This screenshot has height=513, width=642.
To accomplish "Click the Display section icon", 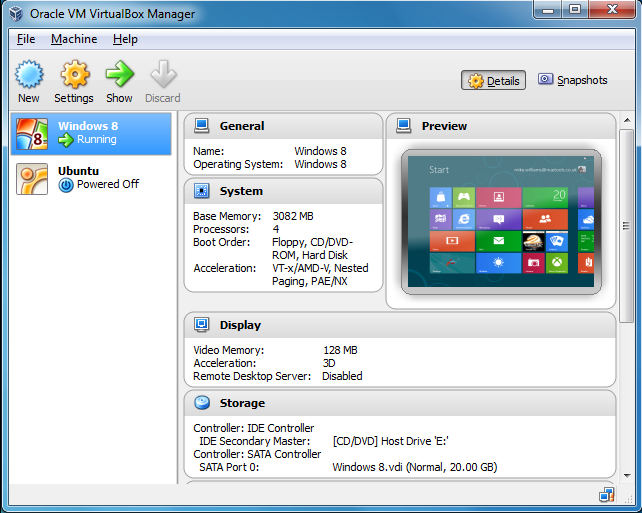I will (x=202, y=325).
